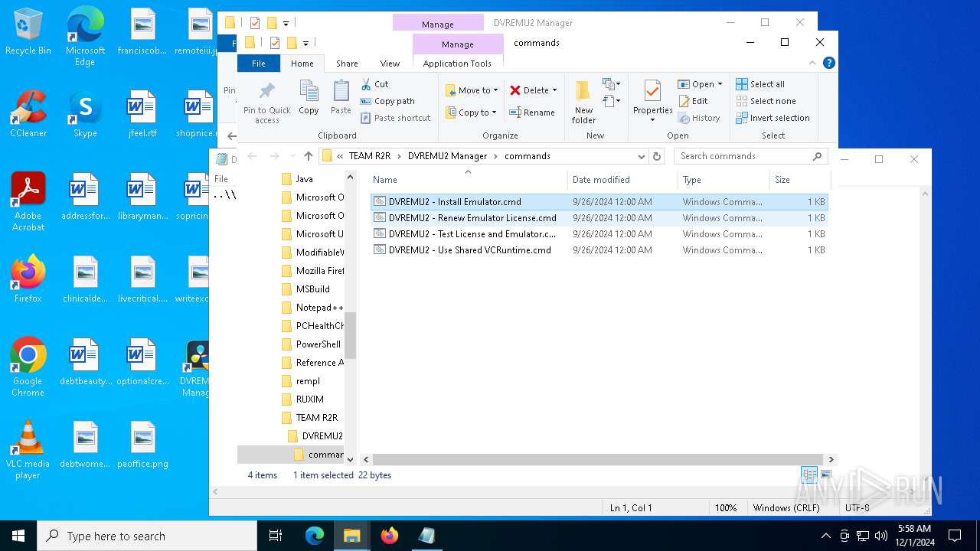The width and height of the screenshot is (980, 551).
Task: Click Select none
Action: point(766,101)
